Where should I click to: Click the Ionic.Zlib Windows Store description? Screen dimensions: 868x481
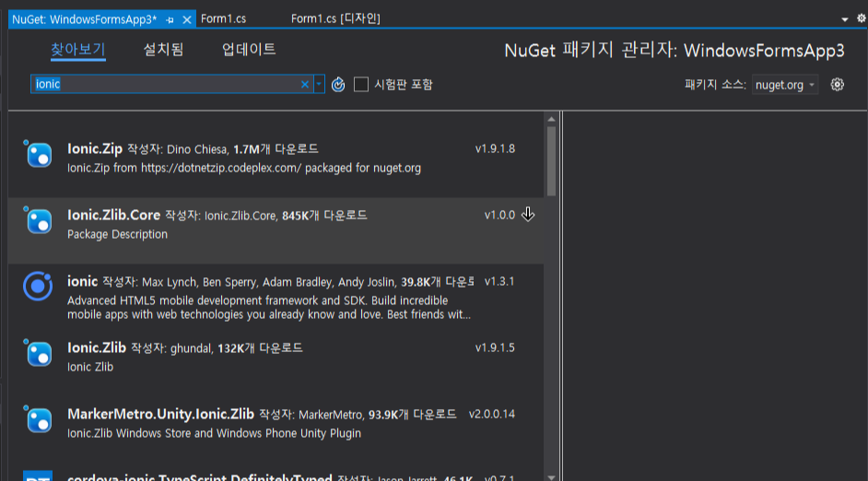pyautogui.click(x=214, y=433)
